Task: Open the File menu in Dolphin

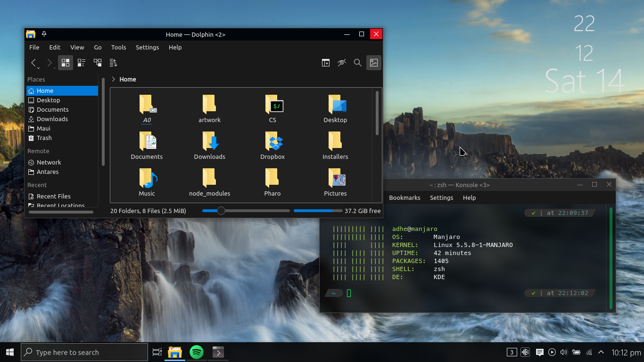Action: 34,47
